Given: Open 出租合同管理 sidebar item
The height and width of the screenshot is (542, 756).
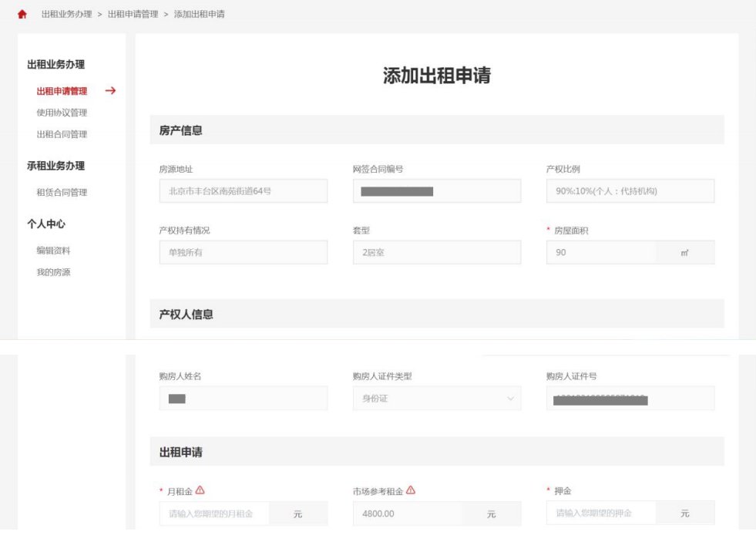Looking at the screenshot, I should (62, 134).
